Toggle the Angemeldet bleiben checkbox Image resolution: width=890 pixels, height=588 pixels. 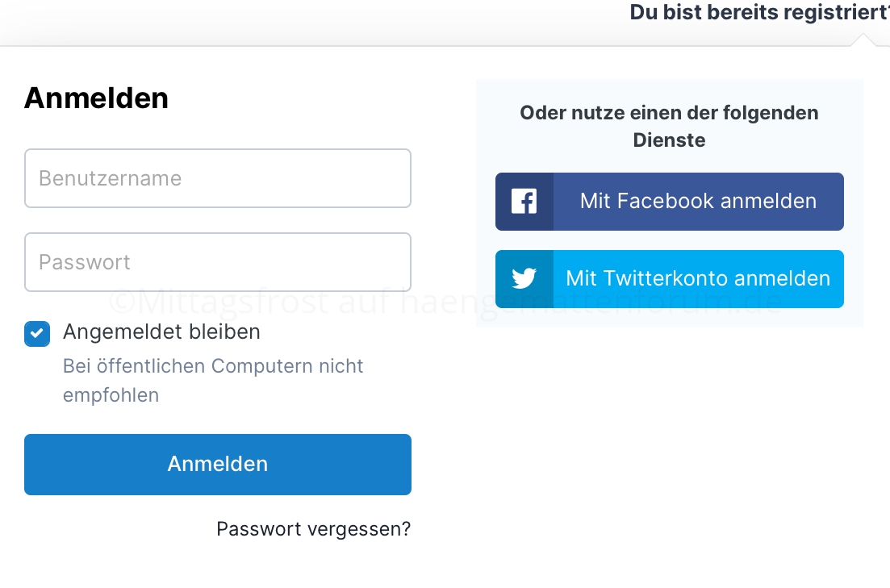[x=37, y=334]
